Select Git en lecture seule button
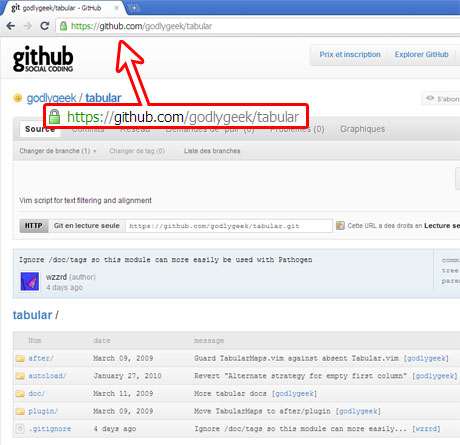The width and height of the screenshot is (460, 445). point(87,226)
